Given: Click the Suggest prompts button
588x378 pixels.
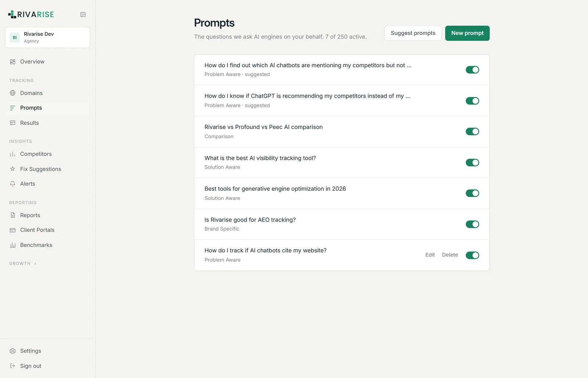Looking at the screenshot, I should pos(413,33).
